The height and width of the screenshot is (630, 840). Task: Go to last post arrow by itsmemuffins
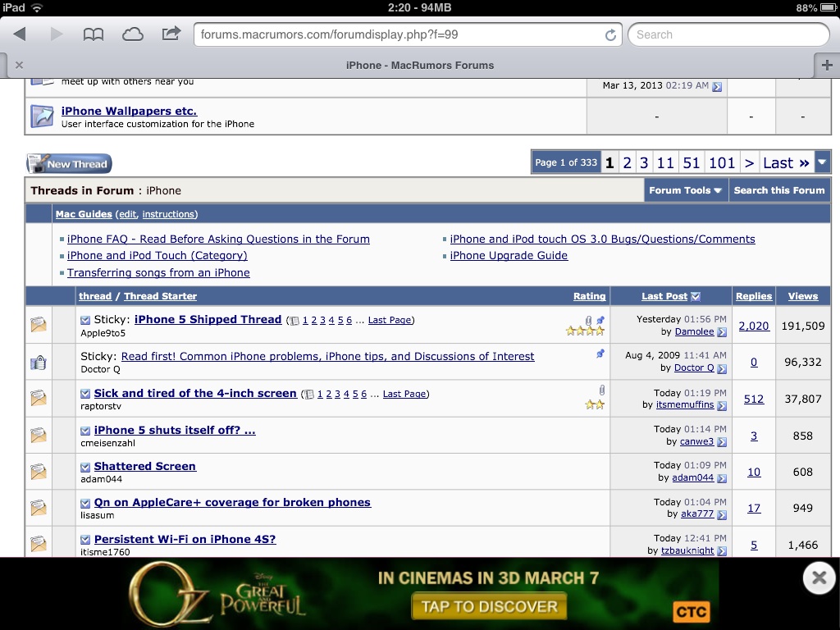722,405
